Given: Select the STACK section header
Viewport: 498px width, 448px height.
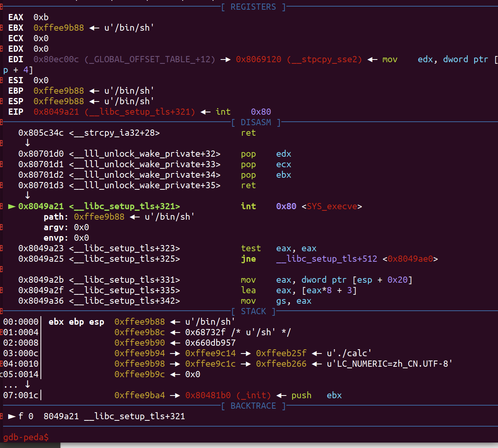Looking at the screenshot, I should (x=253, y=311).
